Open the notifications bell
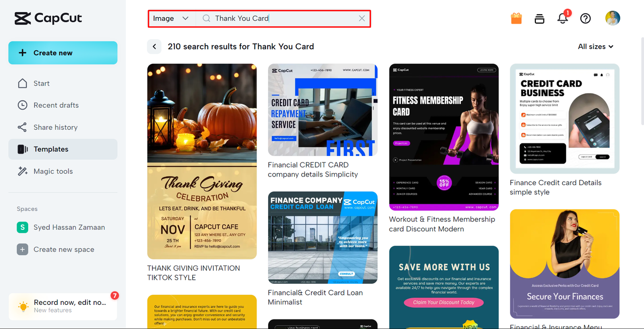Viewport: 644px width, 329px height. pyautogui.click(x=562, y=18)
